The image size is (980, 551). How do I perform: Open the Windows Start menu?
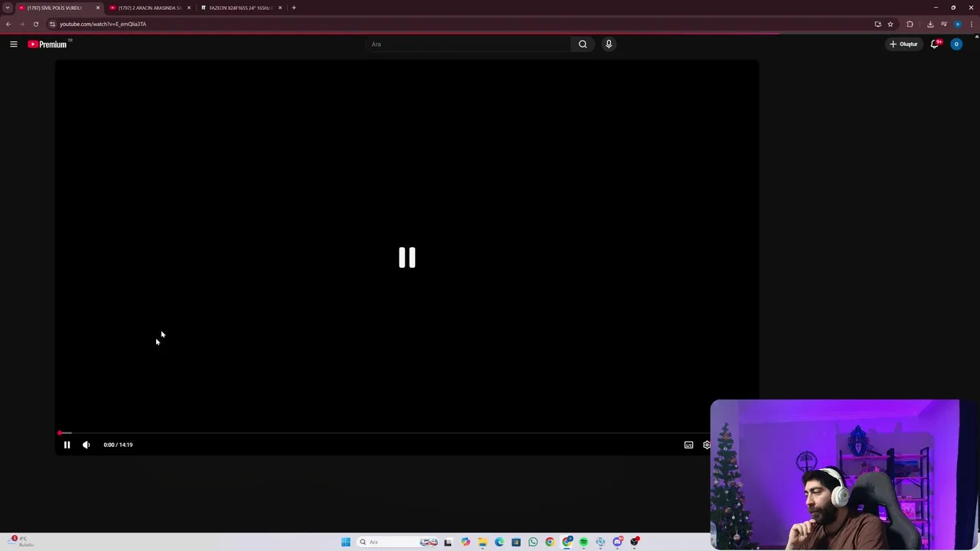(346, 542)
